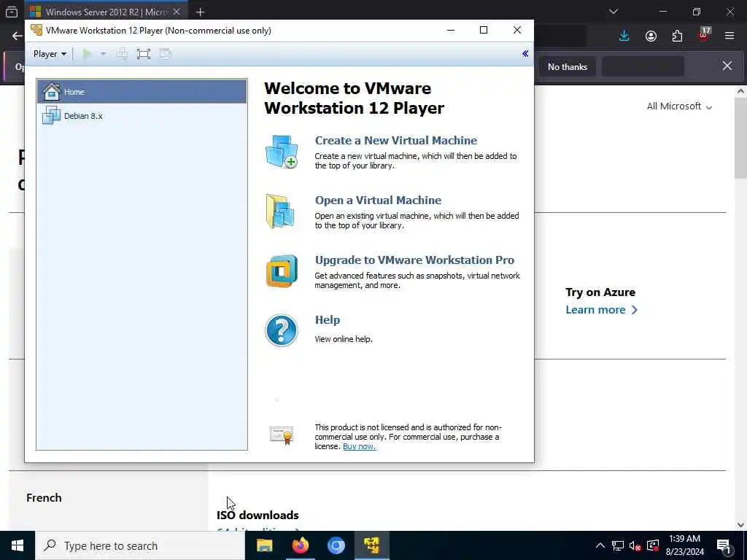Click Create a New Virtual Machine link

click(396, 141)
